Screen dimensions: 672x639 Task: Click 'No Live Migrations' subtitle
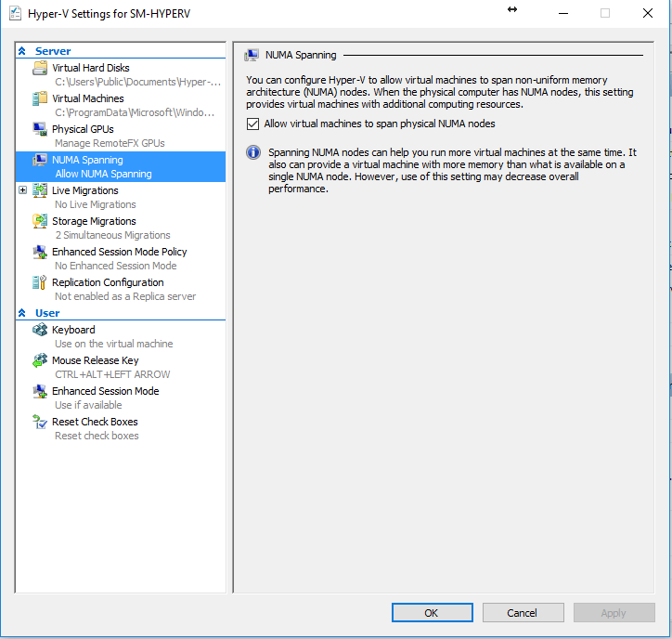96,204
